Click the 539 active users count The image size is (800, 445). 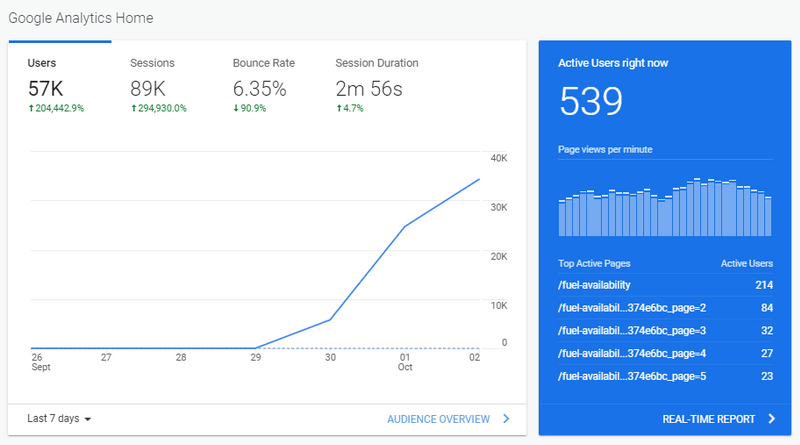click(591, 102)
